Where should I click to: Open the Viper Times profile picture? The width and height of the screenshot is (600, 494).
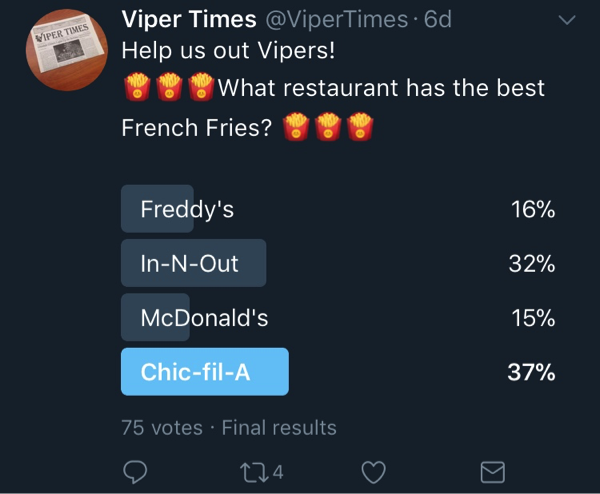67,50
